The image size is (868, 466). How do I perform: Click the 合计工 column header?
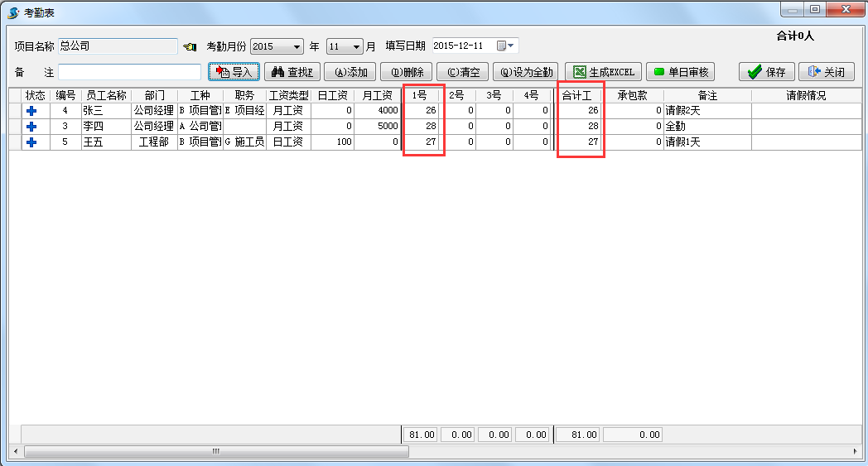(x=577, y=95)
